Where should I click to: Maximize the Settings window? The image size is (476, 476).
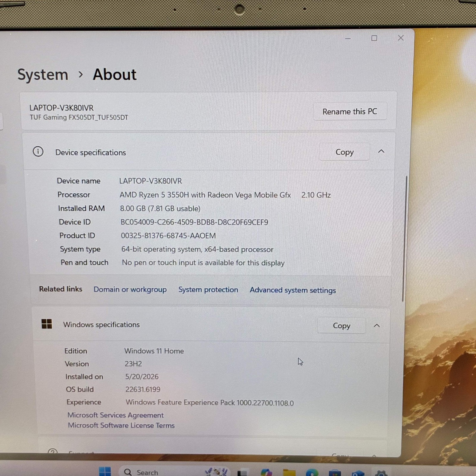pyautogui.click(x=374, y=38)
